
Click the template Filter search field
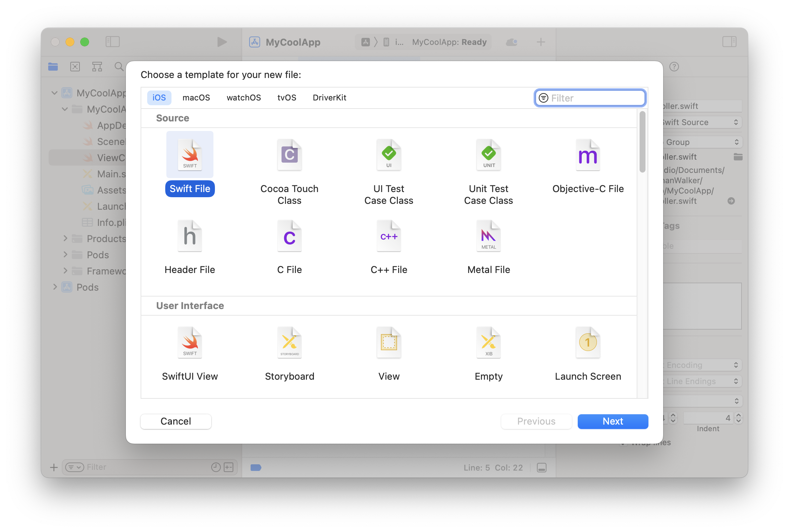(x=589, y=97)
